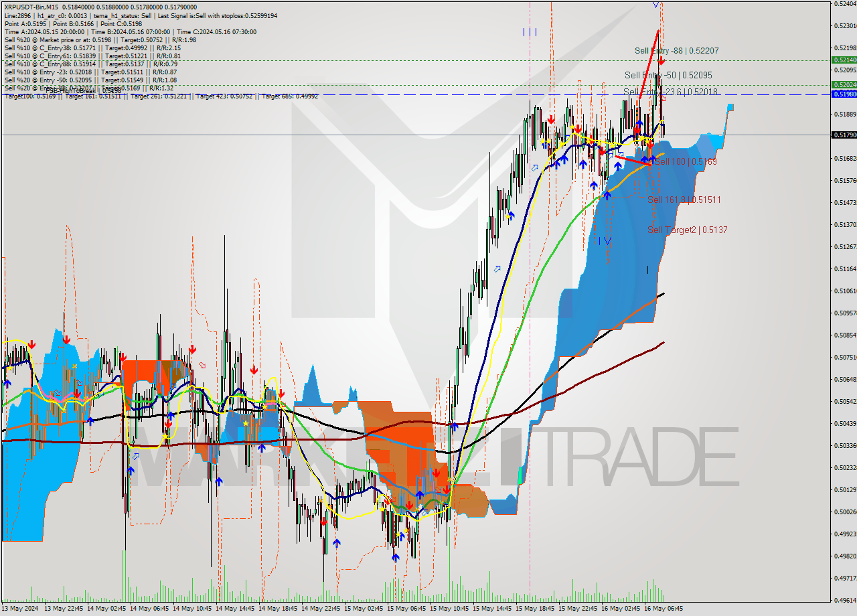
Task: Click the 0.49820 price axis label
Action: point(846,556)
